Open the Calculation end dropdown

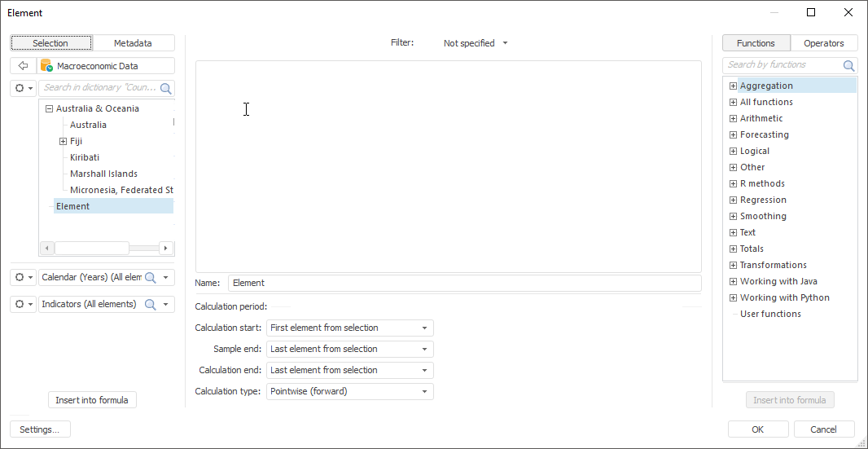[350, 370]
